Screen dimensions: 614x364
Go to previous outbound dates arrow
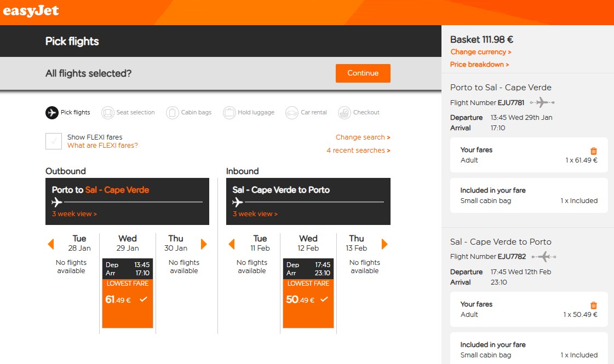point(50,244)
